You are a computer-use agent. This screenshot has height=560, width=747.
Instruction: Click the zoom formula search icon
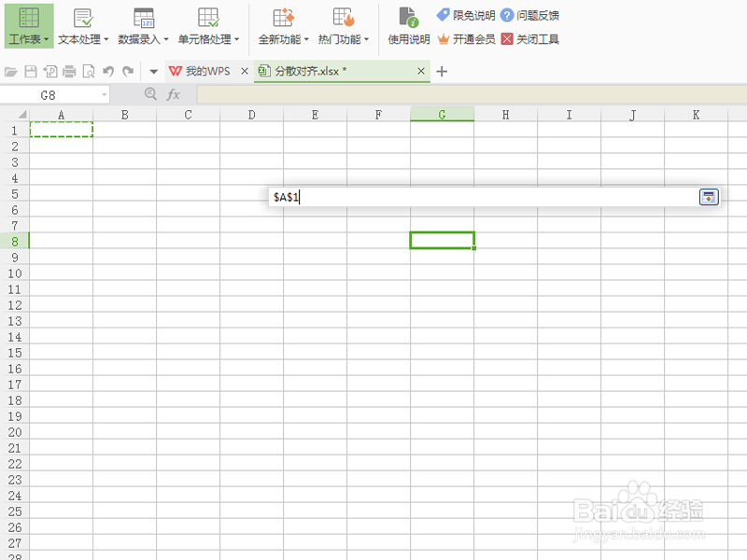tap(150, 94)
